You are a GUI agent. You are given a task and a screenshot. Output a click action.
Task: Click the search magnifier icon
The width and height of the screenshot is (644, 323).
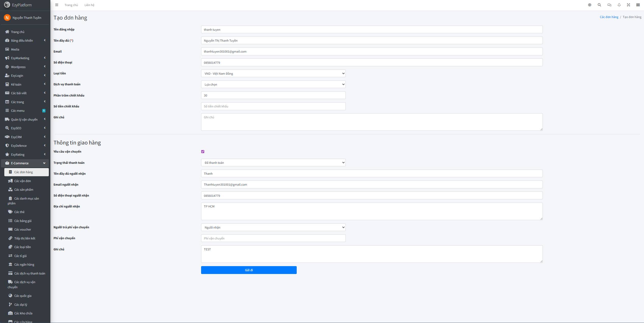pyautogui.click(x=599, y=5)
